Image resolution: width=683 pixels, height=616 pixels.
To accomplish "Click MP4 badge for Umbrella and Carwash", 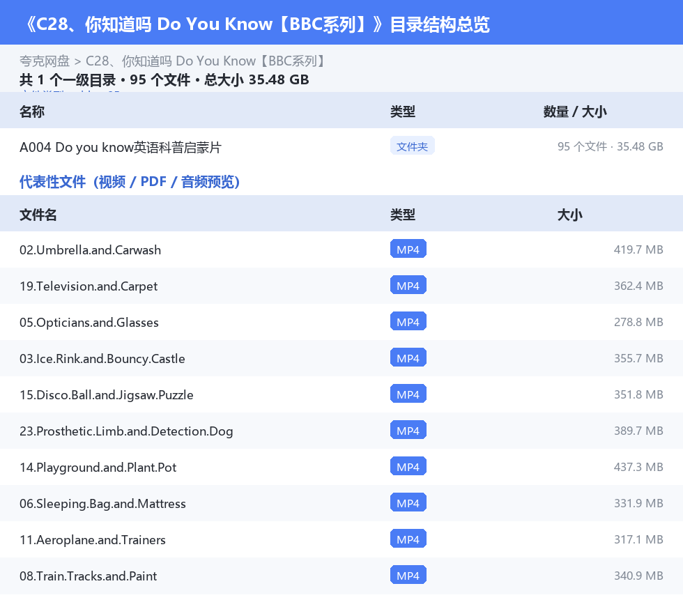I will click(408, 249).
